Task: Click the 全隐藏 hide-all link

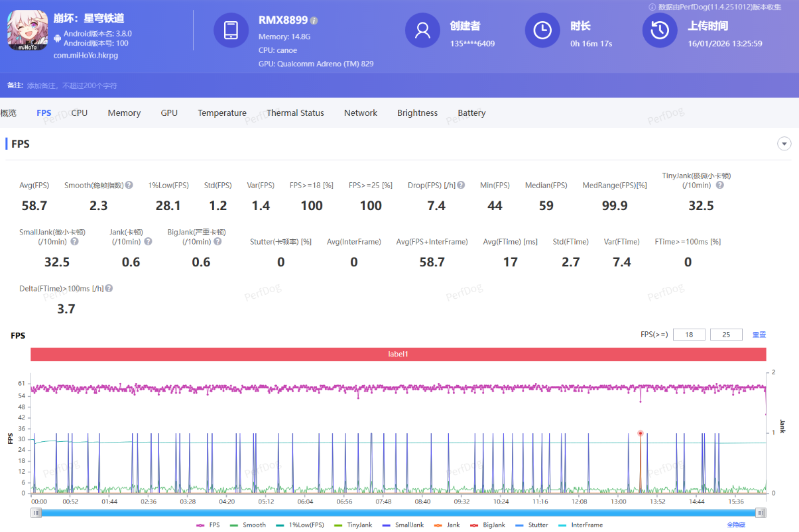Action: point(736,525)
